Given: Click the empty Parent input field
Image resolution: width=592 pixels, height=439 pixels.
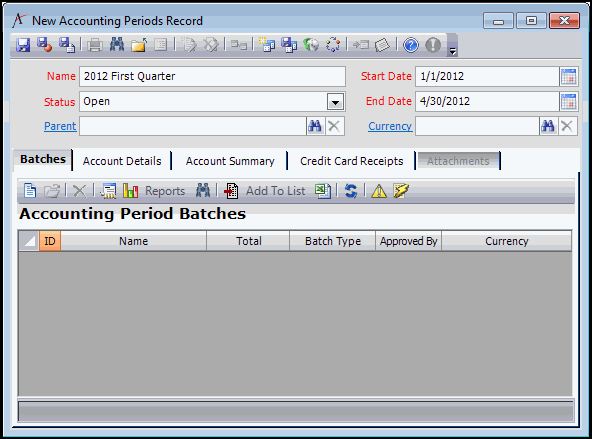Looking at the screenshot, I should point(193,126).
